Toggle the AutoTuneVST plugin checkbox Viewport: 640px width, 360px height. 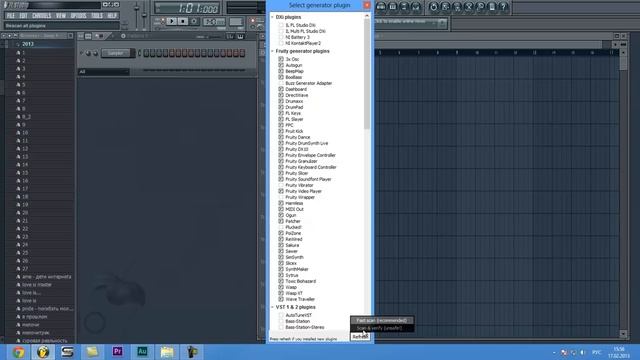(281, 315)
